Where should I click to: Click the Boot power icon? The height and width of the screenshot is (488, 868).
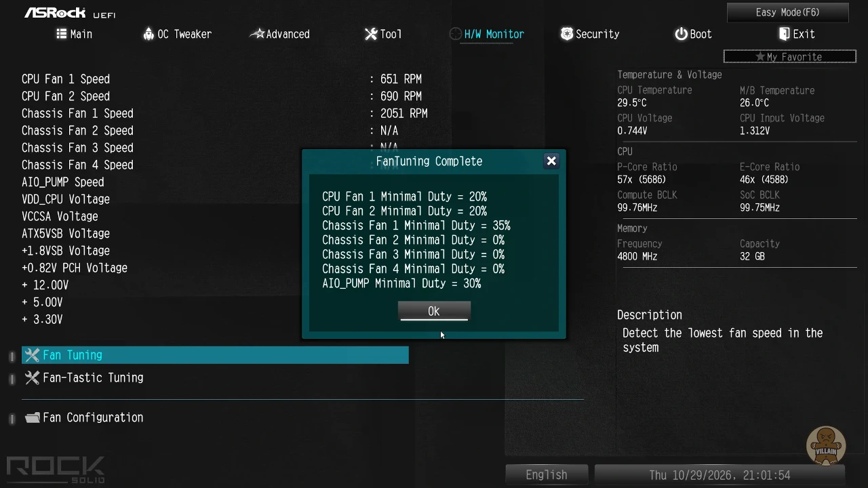(x=681, y=34)
